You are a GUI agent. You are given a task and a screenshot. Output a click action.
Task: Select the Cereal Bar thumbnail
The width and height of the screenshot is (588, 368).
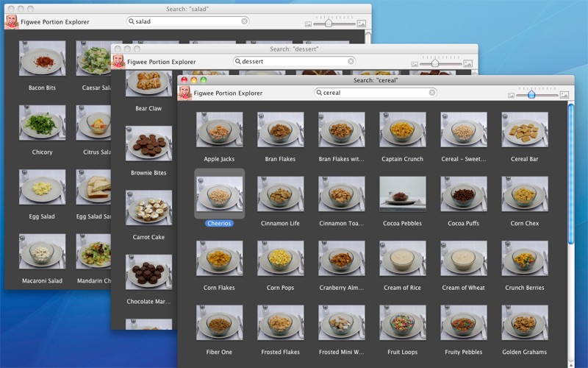tap(525, 130)
